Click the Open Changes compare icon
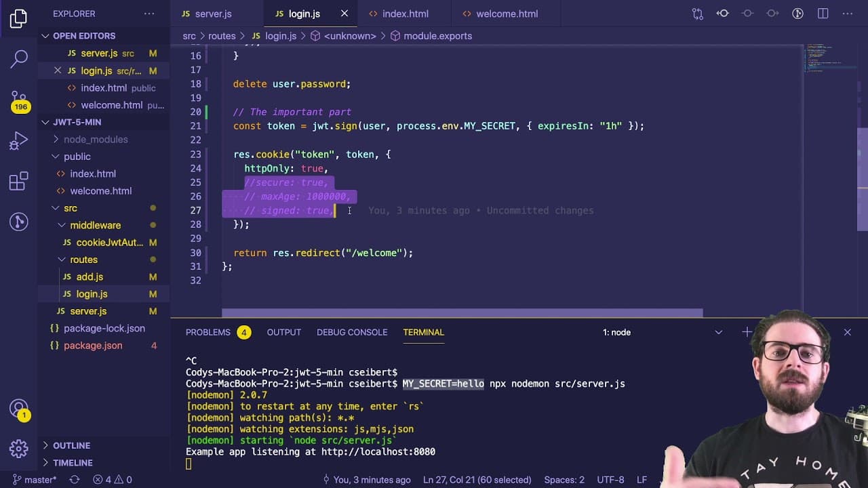 click(x=698, y=14)
